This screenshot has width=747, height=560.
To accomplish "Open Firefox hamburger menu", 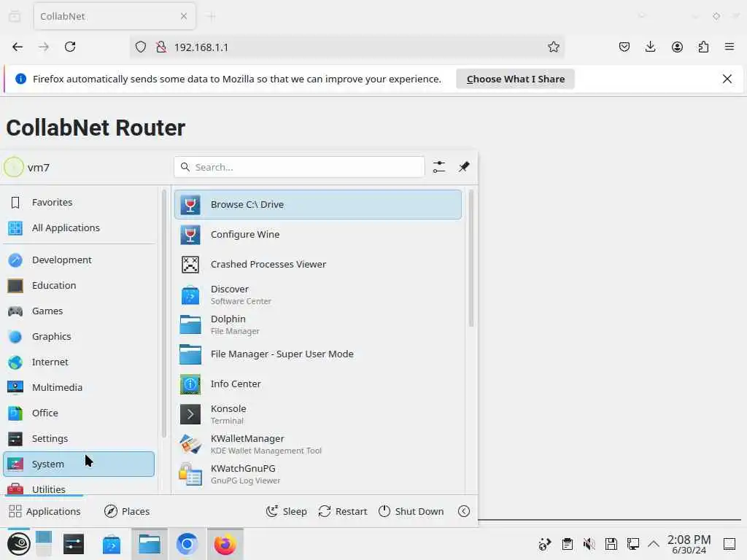I will pos(729,47).
